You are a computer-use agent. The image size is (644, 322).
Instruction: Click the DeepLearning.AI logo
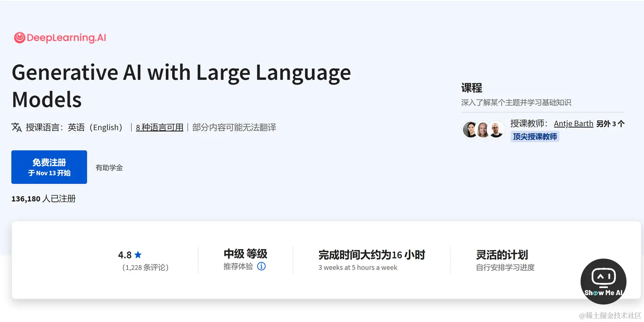(x=60, y=38)
